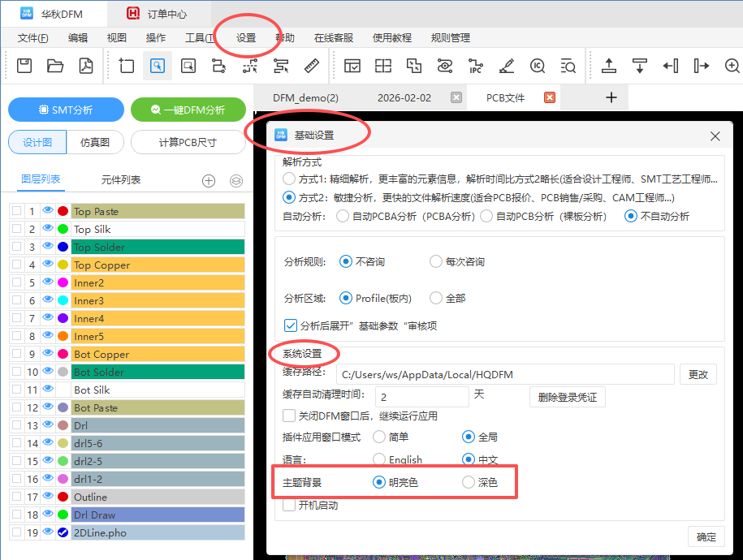Switch to 元件列表 tab
Image resolution: width=743 pixels, height=560 pixels.
click(x=121, y=179)
